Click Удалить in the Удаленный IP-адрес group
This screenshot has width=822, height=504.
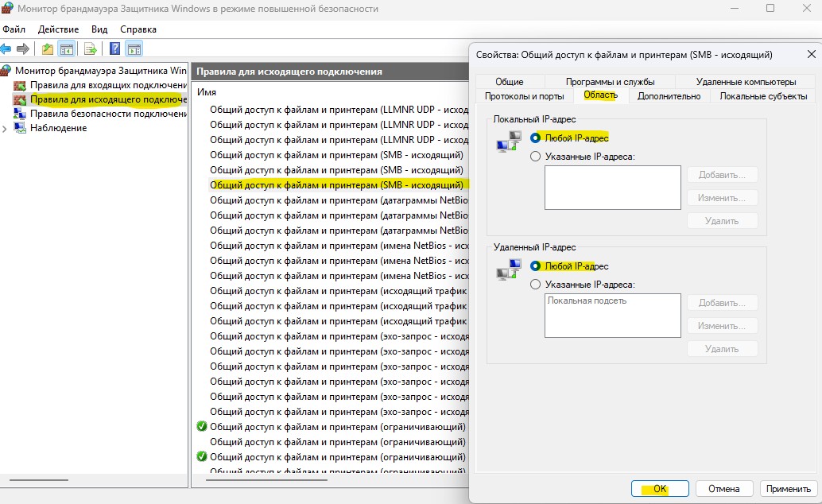[722, 349]
